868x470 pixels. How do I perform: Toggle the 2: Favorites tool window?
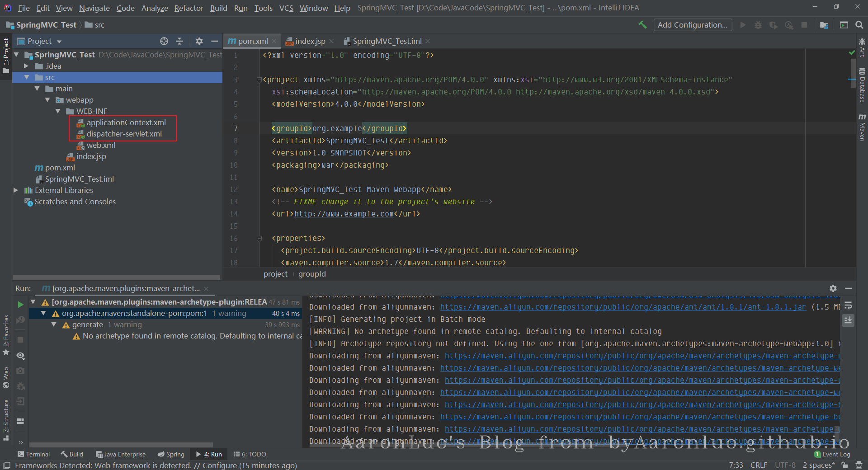[x=6, y=335]
